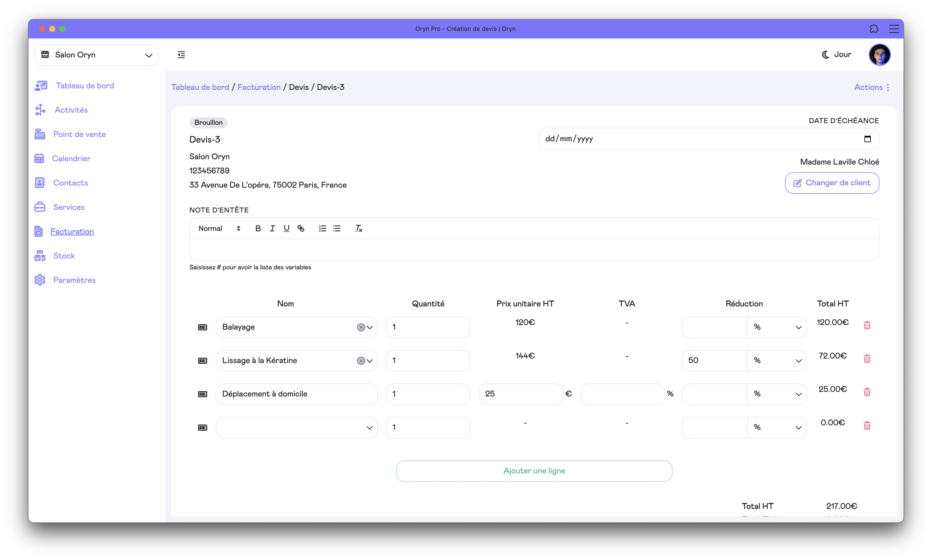Go to Stock in sidebar
This screenshot has height=560, width=932.
pyautogui.click(x=64, y=256)
